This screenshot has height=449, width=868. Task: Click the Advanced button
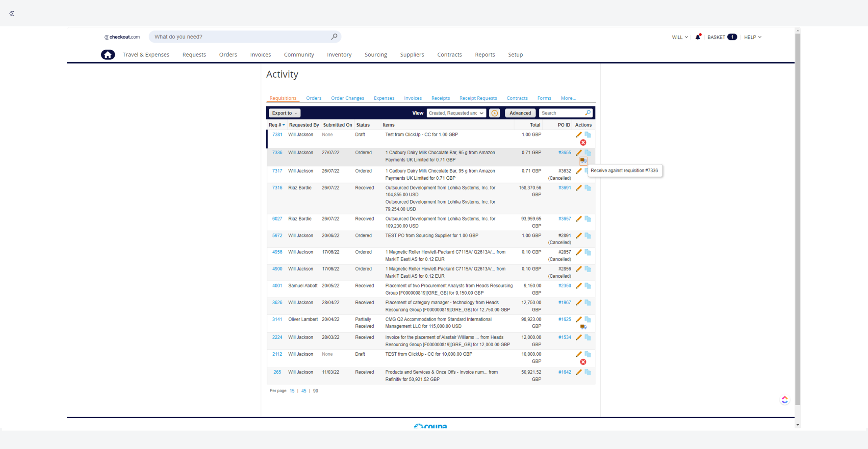[520, 113]
